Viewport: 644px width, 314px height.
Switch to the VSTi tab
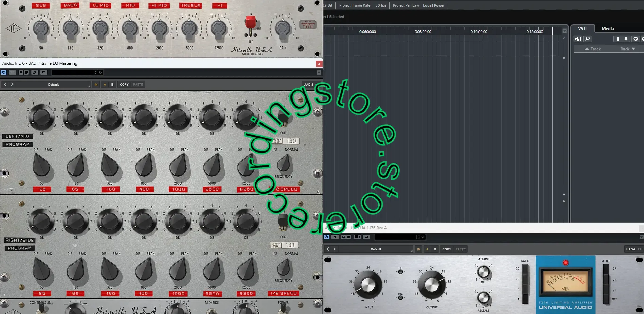coord(582,29)
